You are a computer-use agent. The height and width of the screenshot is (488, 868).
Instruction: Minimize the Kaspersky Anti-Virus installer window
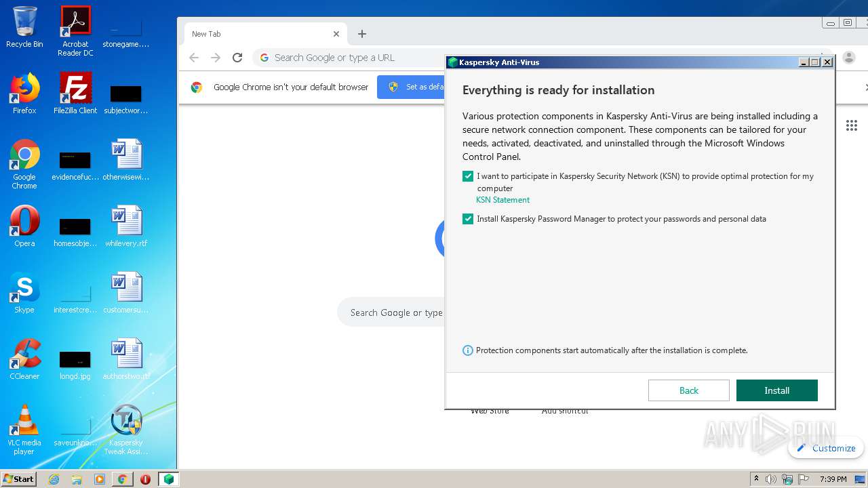click(x=804, y=62)
